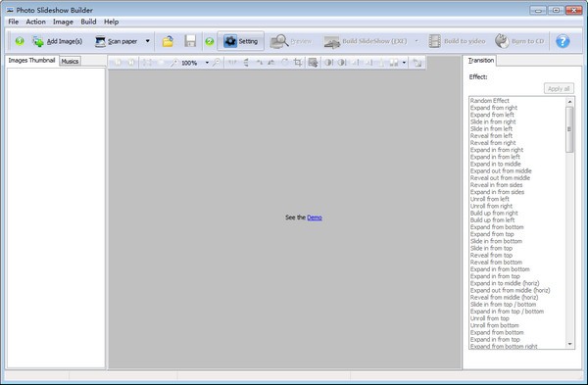
Task: Click the Add Image(s) icon
Action: (38, 41)
